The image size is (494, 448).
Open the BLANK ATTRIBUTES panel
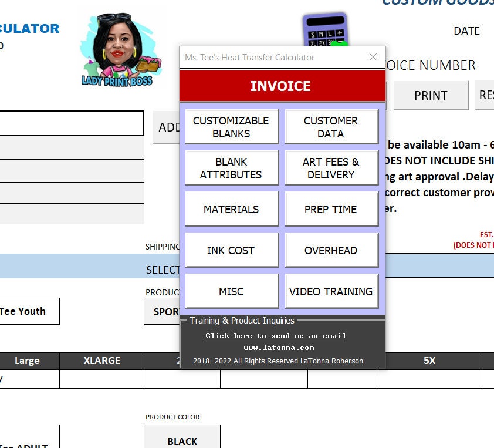point(231,167)
